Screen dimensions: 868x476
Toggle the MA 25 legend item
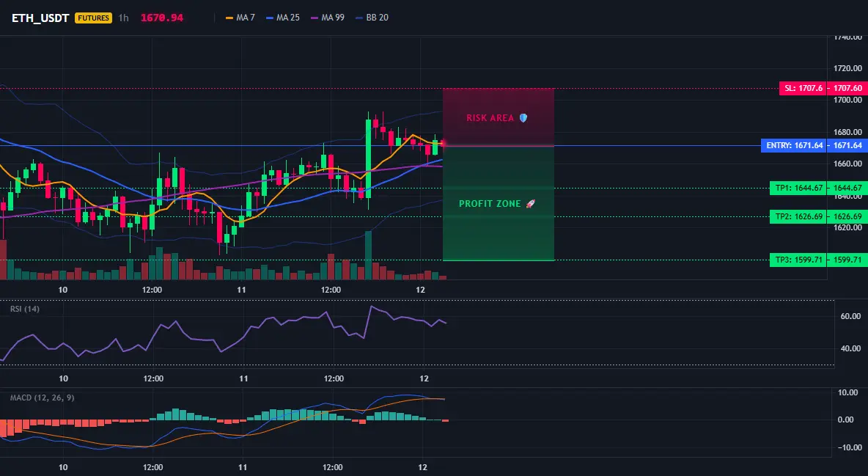pos(283,18)
